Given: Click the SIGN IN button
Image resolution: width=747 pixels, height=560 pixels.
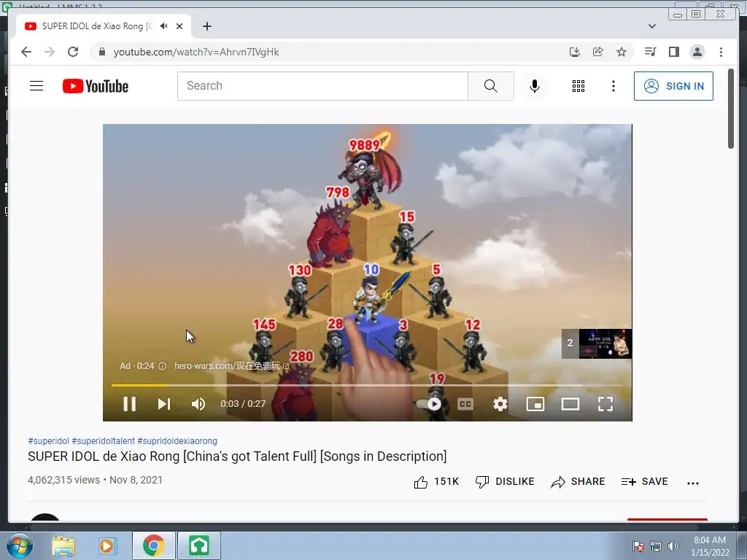Looking at the screenshot, I should (673, 86).
